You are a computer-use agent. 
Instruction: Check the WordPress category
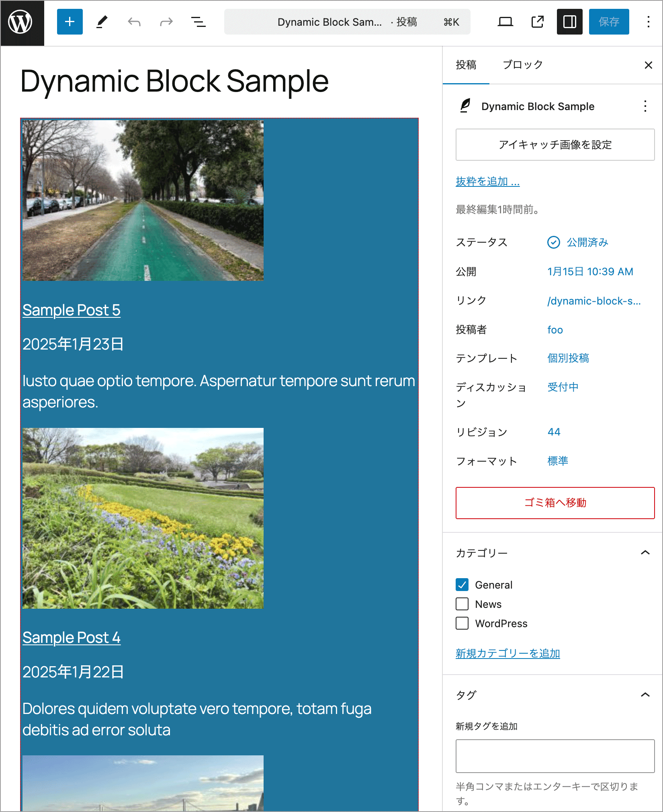click(462, 624)
